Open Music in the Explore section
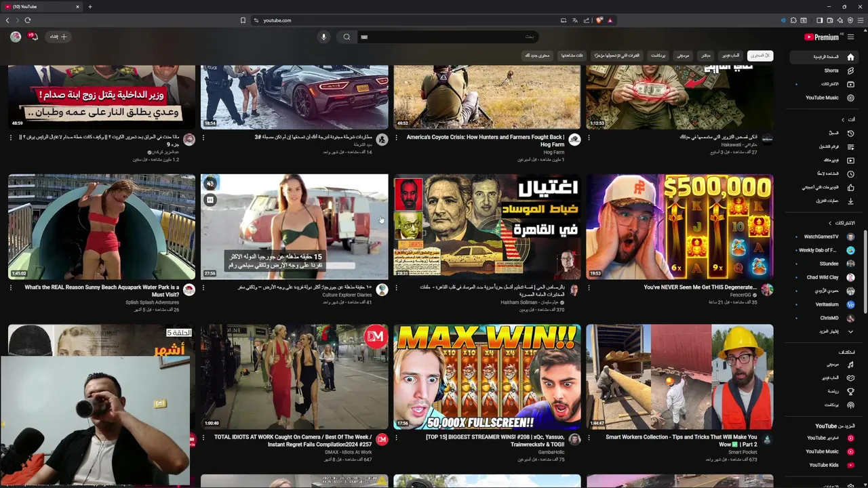Screen dimensions: 868x488 (x=825, y=364)
